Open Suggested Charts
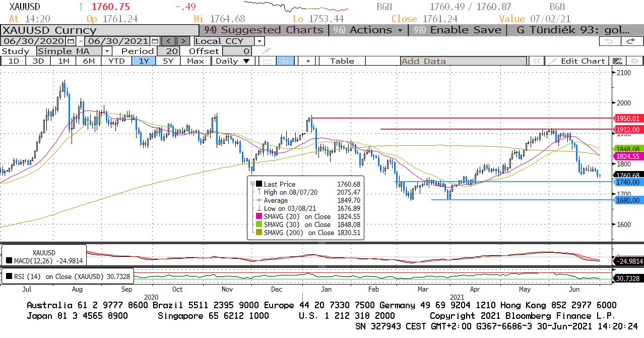Image resolution: width=644 pixels, height=338 pixels. tap(264, 30)
